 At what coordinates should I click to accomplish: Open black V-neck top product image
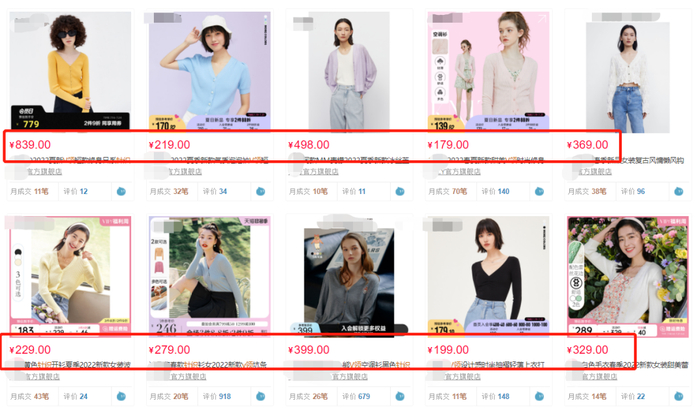pos(488,276)
